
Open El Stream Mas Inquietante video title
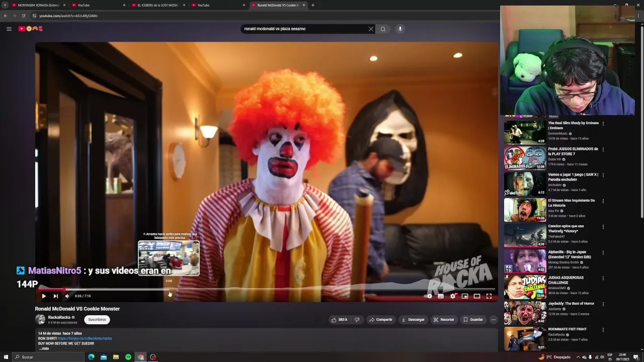coord(572,203)
